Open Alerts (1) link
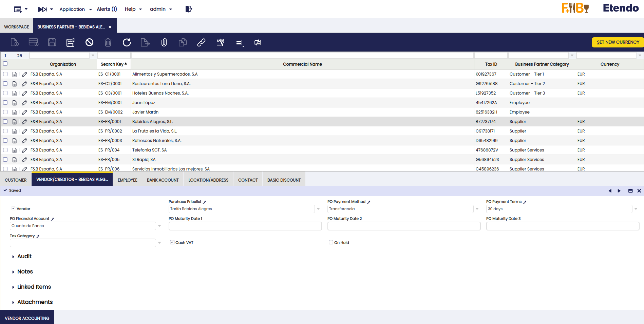644x324 pixels. [x=107, y=9]
